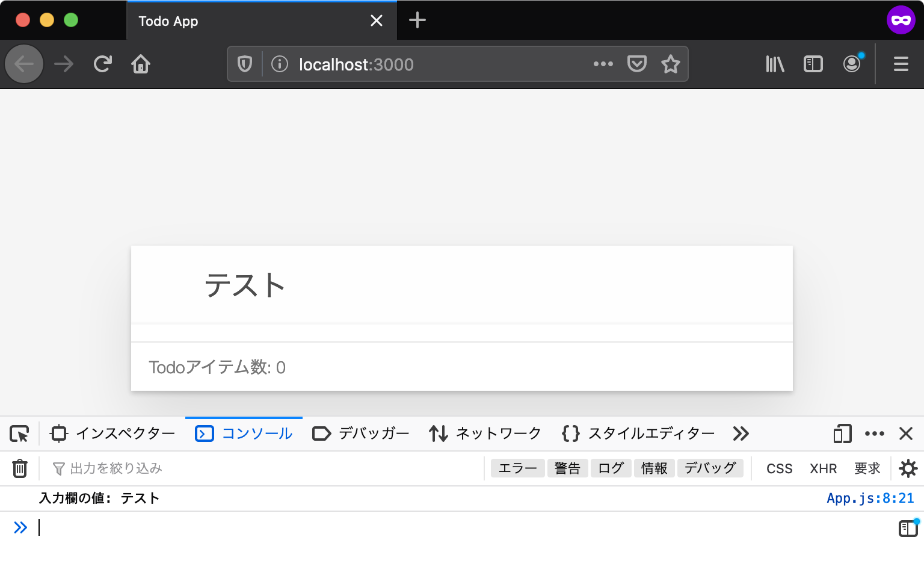Toggle the CSS log filter

[x=779, y=468]
